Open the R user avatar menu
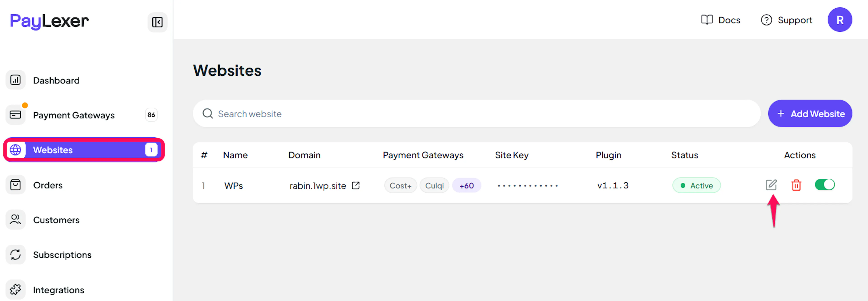The height and width of the screenshot is (301, 868). click(x=839, y=20)
